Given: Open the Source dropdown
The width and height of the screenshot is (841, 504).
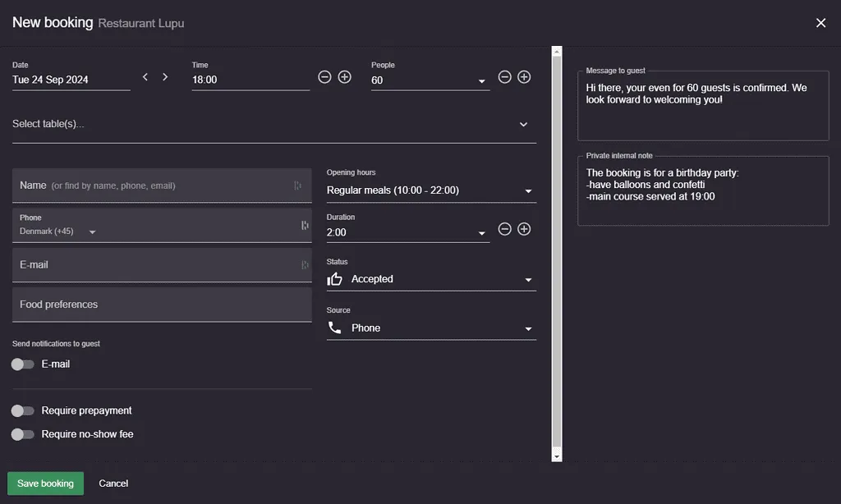Looking at the screenshot, I should 431,328.
